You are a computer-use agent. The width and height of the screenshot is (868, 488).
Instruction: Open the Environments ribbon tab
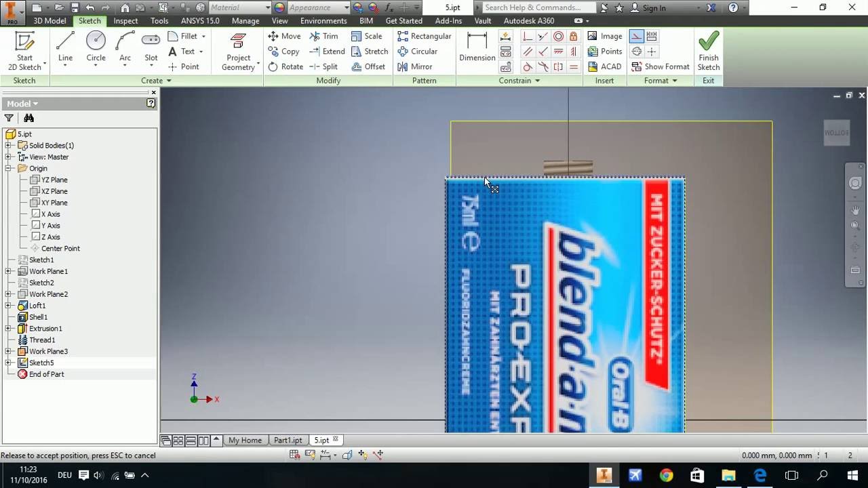tap(323, 21)
